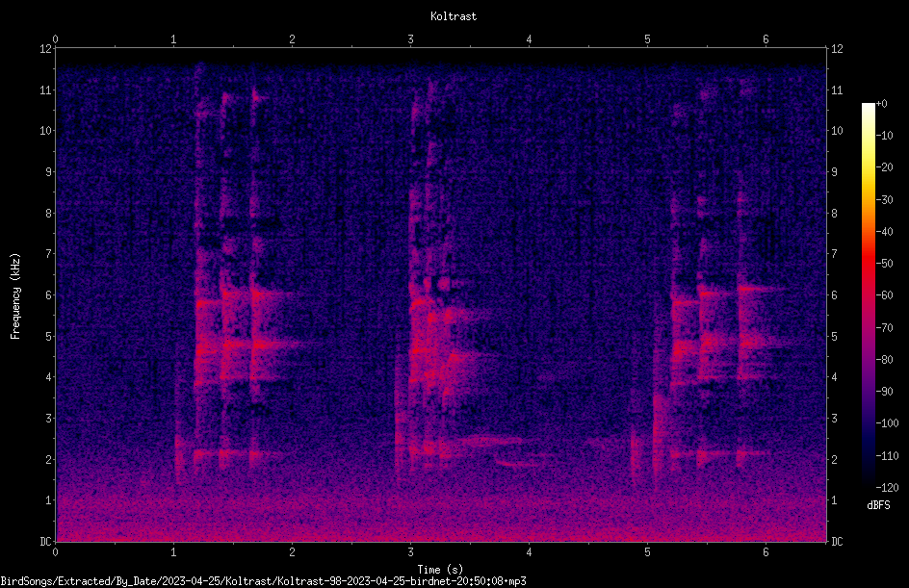Click the 3 second marker on bottom time axis
Image resolution: width=909 pixels, height=588 pixels.
coord(410,552)
